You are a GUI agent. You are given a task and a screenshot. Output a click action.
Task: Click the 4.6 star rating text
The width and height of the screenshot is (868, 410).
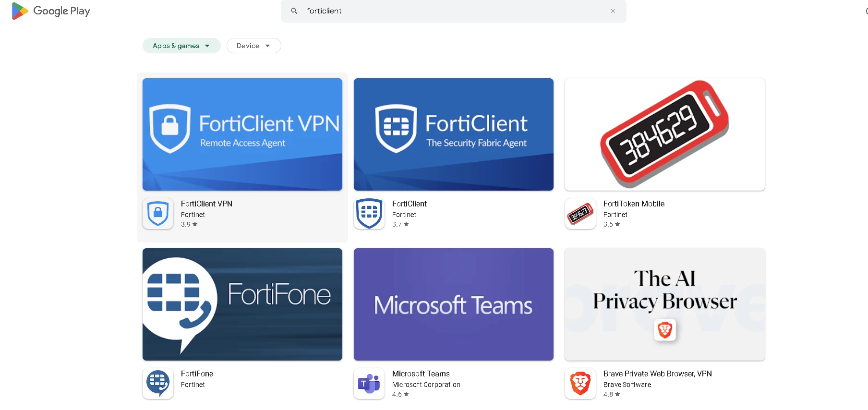pos(400,394)
